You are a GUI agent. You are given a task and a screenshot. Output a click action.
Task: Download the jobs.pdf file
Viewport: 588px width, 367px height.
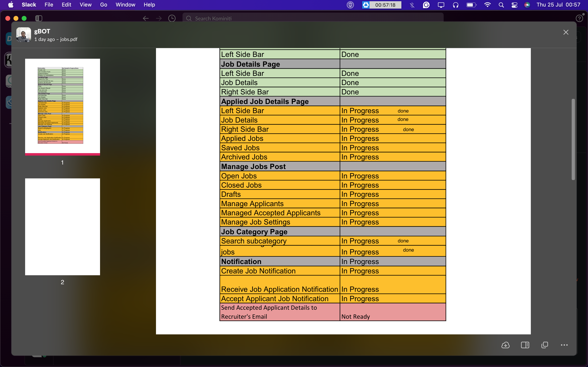point(505,345)
